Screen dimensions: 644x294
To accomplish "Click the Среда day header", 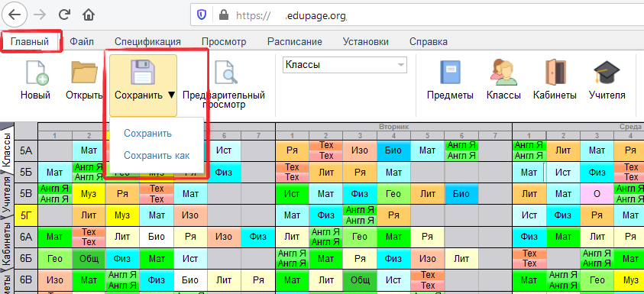I will tap(578, 127).
